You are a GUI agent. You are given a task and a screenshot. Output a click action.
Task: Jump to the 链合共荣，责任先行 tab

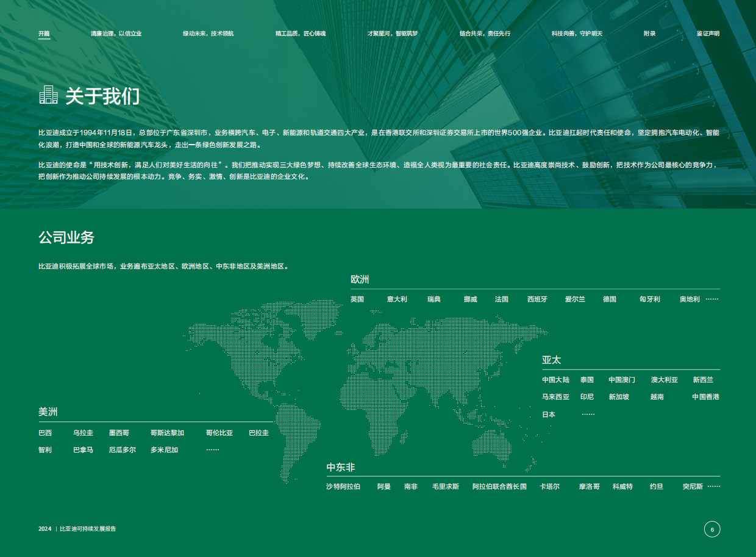pos(485,34)
